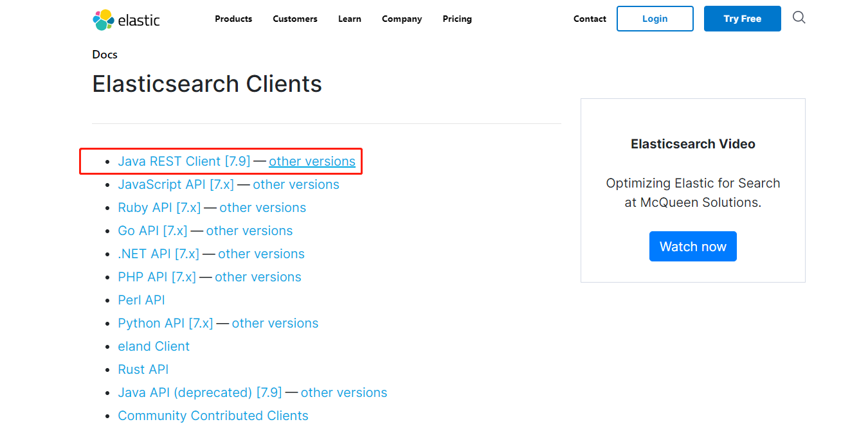View other versions of Ruby API
The image size is (868, 431).
point(262,207)
